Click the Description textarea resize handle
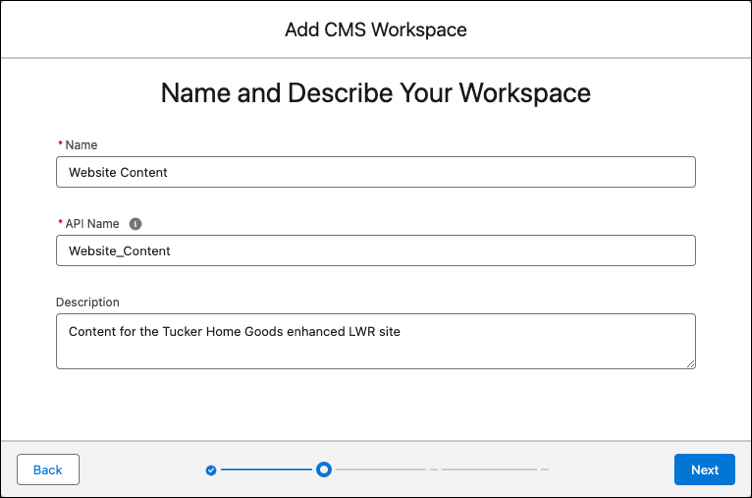 click(x=690, y=364)
